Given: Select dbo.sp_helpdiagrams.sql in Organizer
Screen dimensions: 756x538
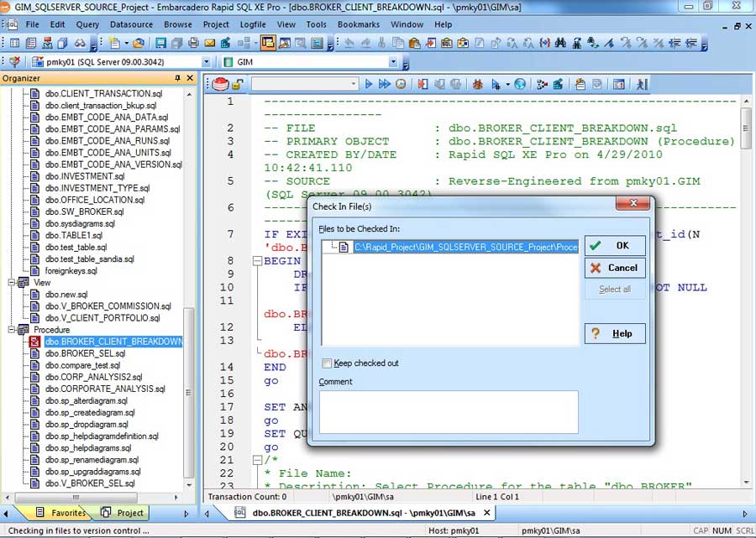Looking at the screenshot, I should click(88, 448).
